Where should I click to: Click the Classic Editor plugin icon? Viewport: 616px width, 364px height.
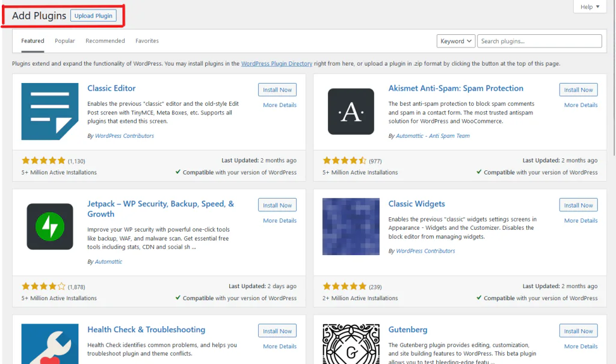[50, 111]
